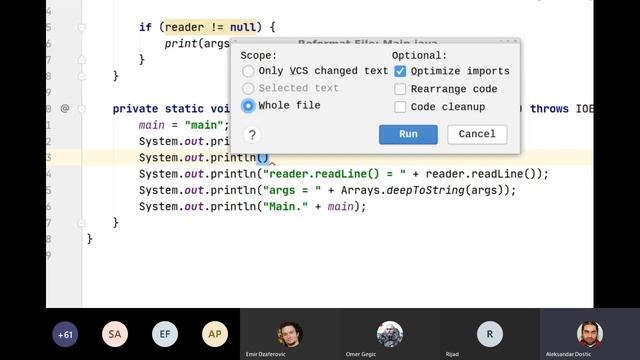Click the main = "main" assignment
The width and height of the screenshot is (640, 360).
(x=184, y=125)
